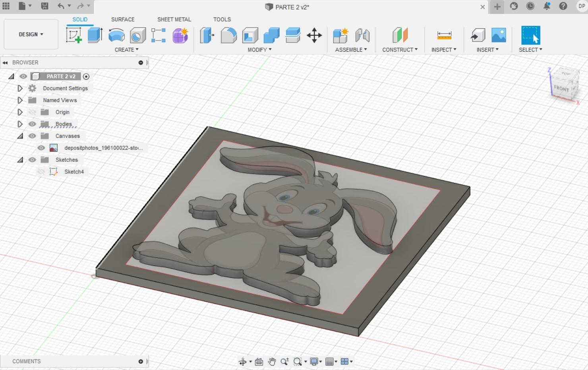The height and width of the screenshot is (370, 588).
Task: Open a new design tab with plus
Action: click(x=497, y=6)
